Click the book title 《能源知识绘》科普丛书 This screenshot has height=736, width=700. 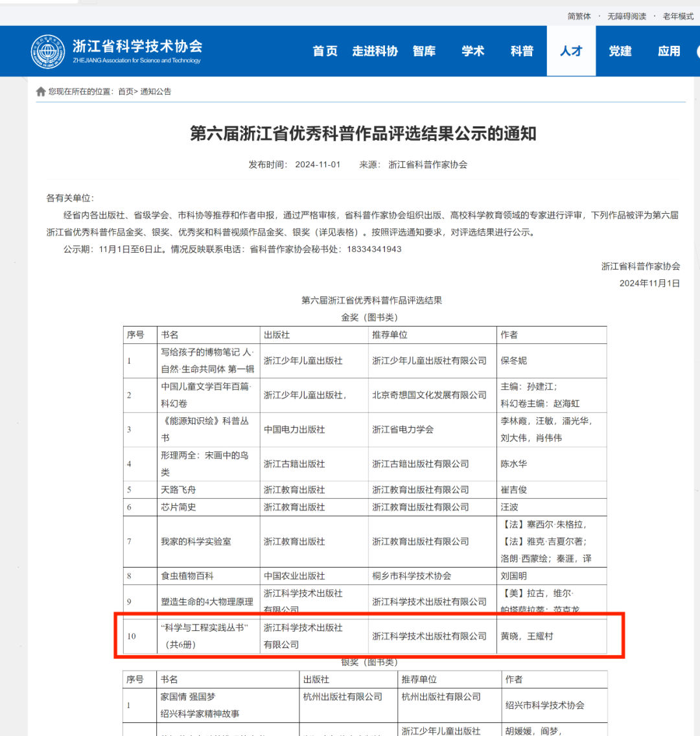tap(205, 429)
